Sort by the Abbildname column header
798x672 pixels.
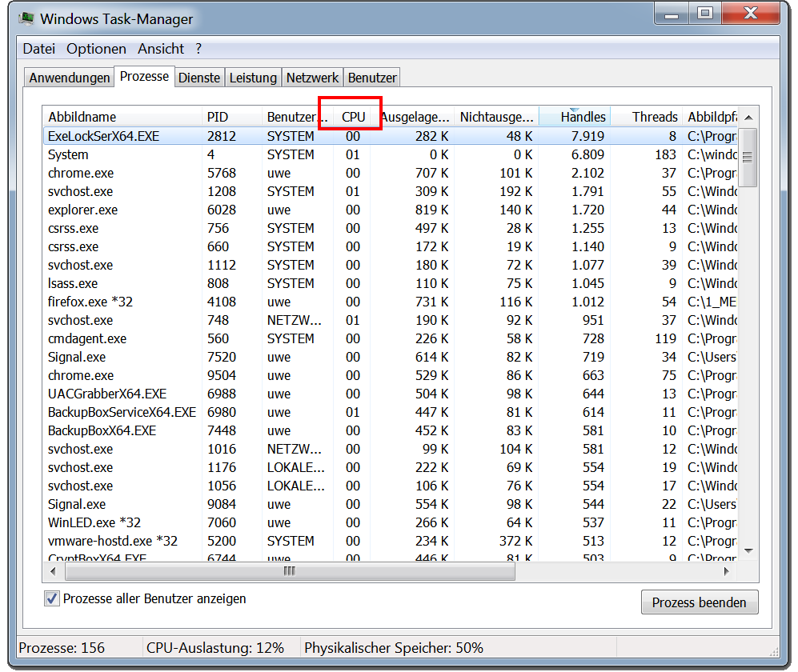point(122,117)
